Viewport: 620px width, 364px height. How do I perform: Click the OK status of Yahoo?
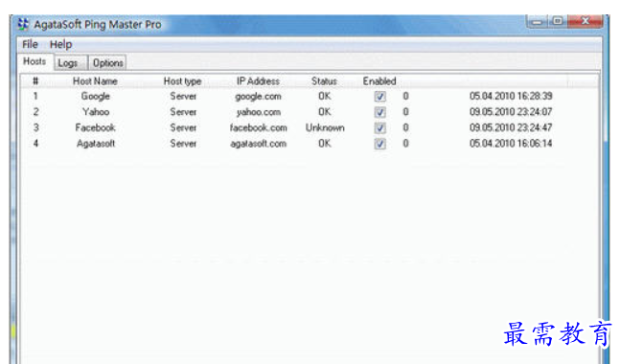tap(325, 112)
